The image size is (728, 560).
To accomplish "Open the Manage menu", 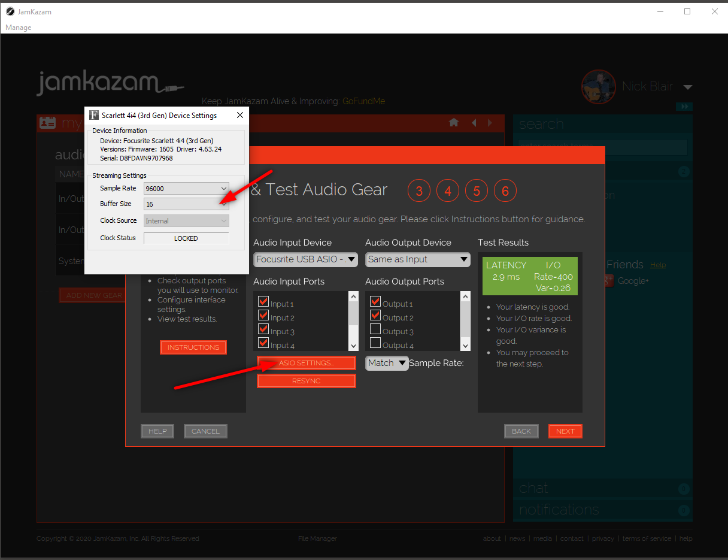I will [x=18, y=28].
